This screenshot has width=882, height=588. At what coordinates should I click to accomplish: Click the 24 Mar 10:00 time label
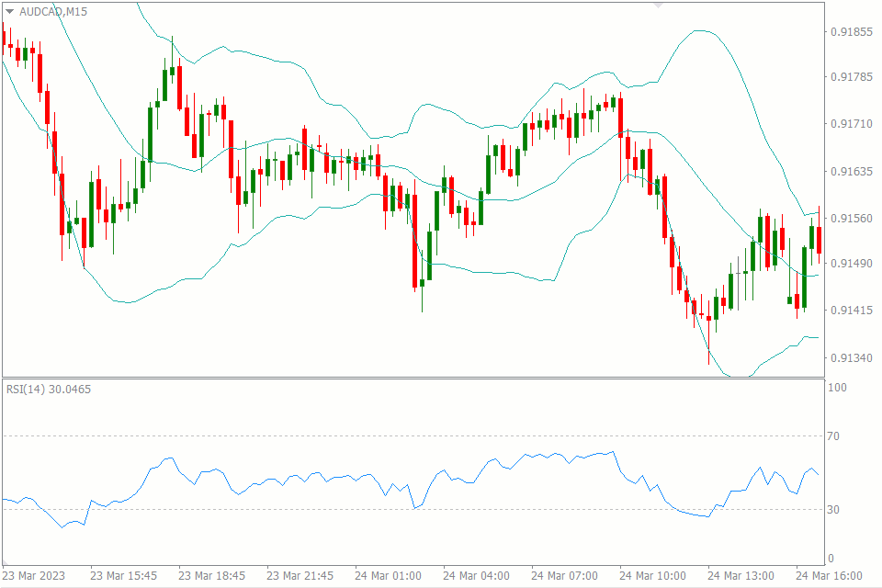pos(652,576)
